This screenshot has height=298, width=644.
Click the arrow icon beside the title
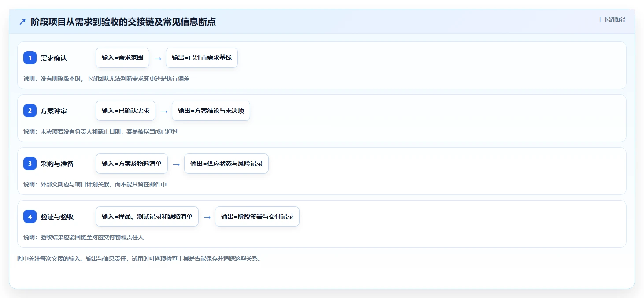[x=22, y=22]
